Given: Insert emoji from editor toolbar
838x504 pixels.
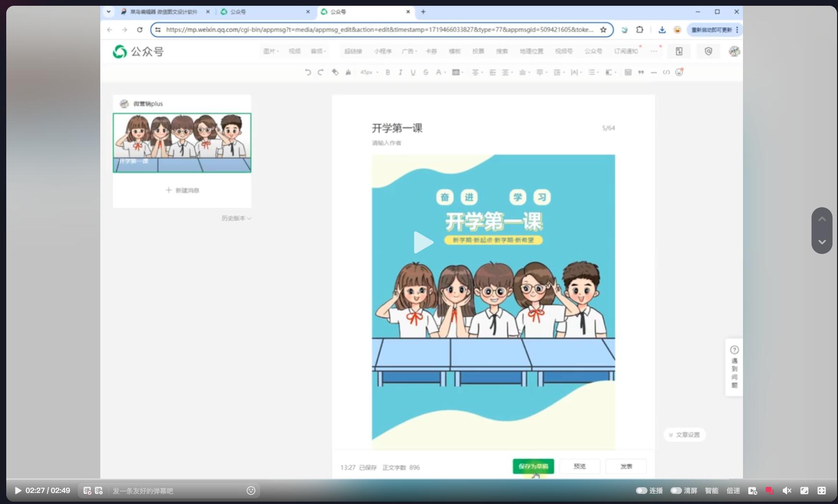Looking at the screenshot, I should (x=679, y=72).
